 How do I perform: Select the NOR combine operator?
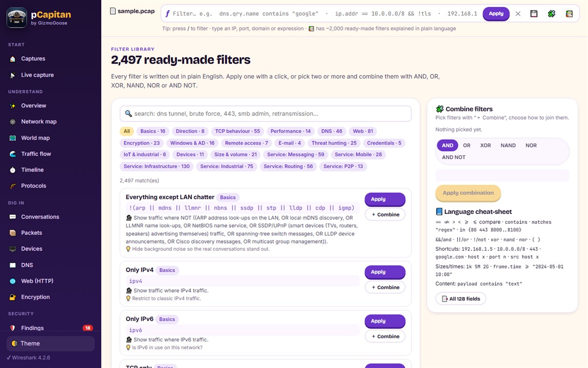pos(531,145)
